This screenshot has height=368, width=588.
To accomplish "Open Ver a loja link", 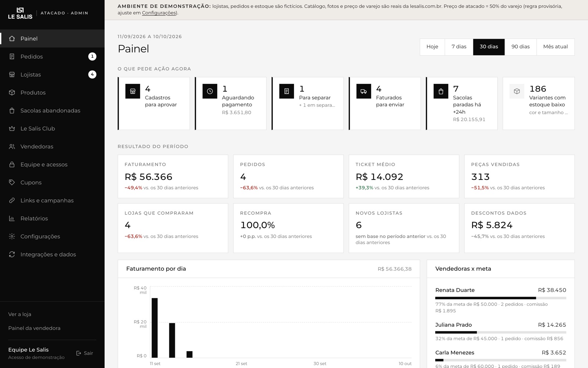I will pyautogui.click(x=20, y=314).
